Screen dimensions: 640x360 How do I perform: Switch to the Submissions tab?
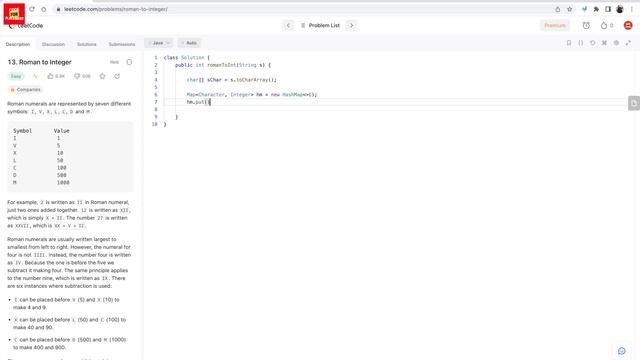point(122,44)
